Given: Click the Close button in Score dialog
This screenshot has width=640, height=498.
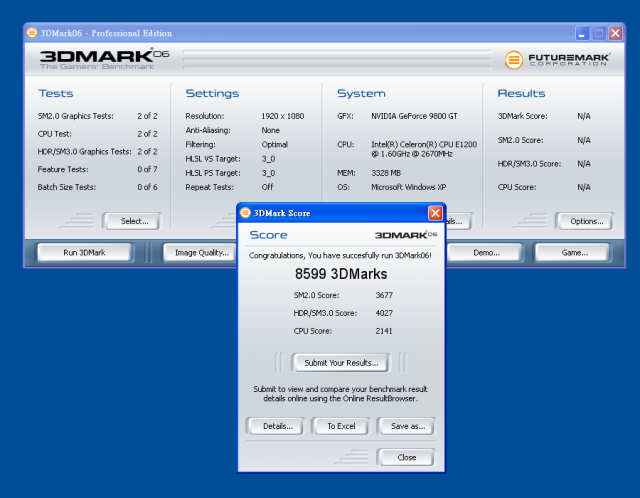Looking at the screenshot, I should click(x=406, y=457).
